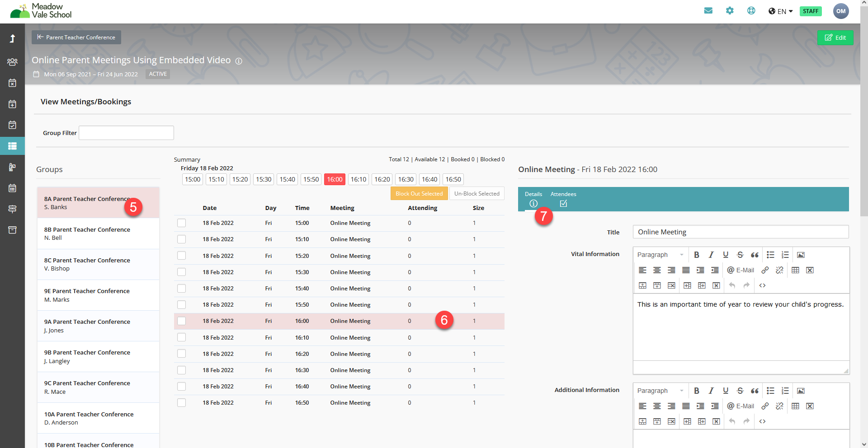Check the box for 16:50 meeting
This screenshot has width=868, height=448.
point(182,403)
